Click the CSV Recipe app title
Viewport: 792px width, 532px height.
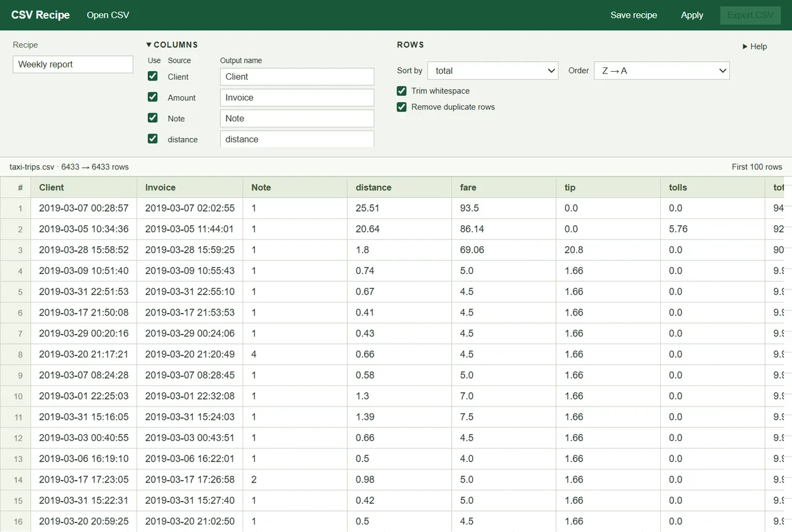40,15
